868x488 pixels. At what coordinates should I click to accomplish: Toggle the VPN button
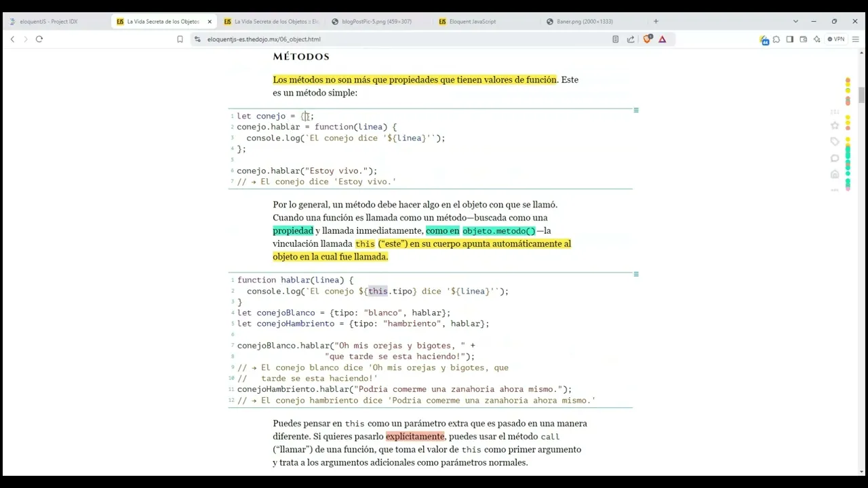[836, 39]
